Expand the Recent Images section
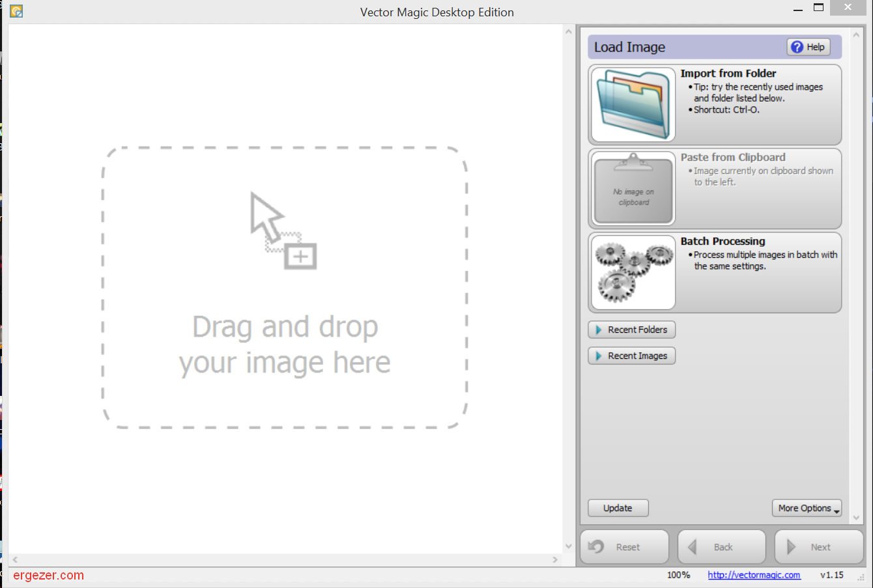The height and width of the screenshot is (588, 873). pos(631,356)
